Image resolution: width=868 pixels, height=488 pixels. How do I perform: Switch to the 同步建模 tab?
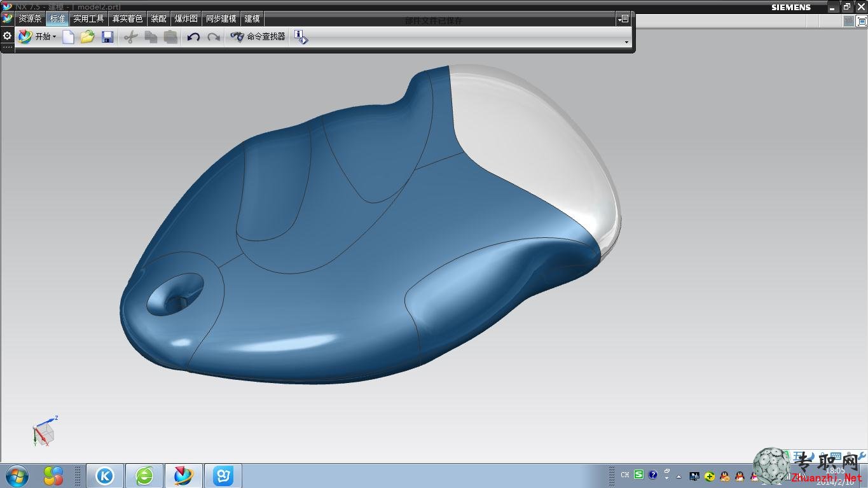point(221,18)
